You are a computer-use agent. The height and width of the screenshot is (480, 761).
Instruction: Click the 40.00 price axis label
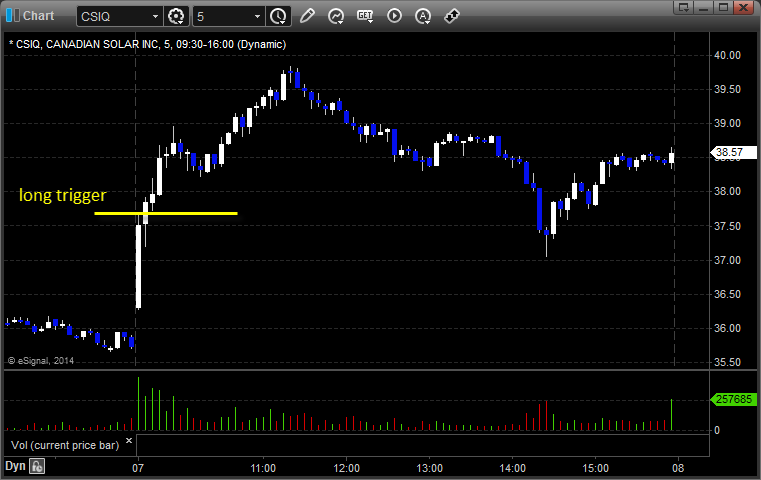(x=728, y=55)
